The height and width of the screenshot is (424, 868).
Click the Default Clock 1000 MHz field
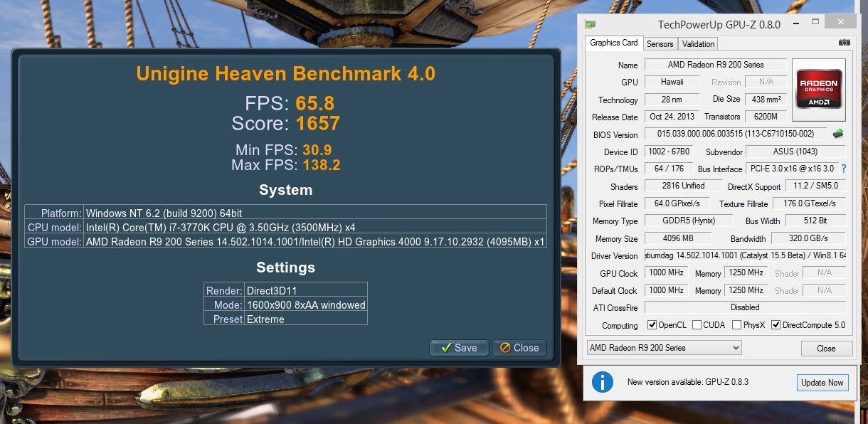pyautogui.click(x=666, y=290)
